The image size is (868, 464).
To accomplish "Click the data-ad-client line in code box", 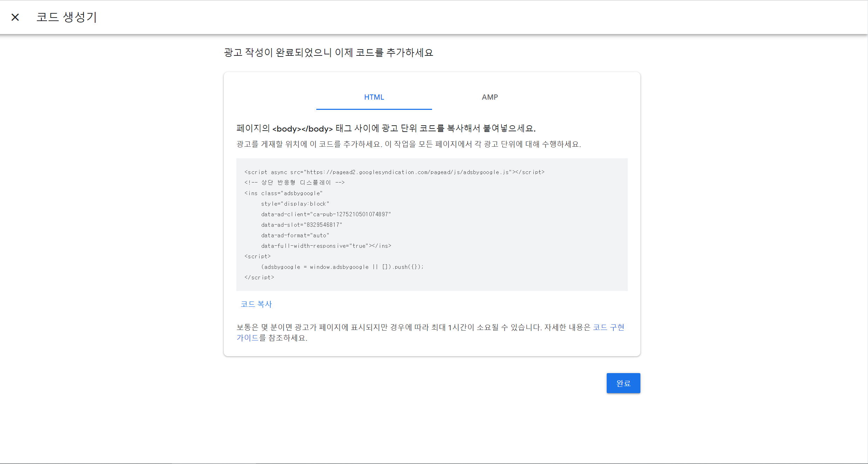I will pyautogui.click(x=326, y=214).
